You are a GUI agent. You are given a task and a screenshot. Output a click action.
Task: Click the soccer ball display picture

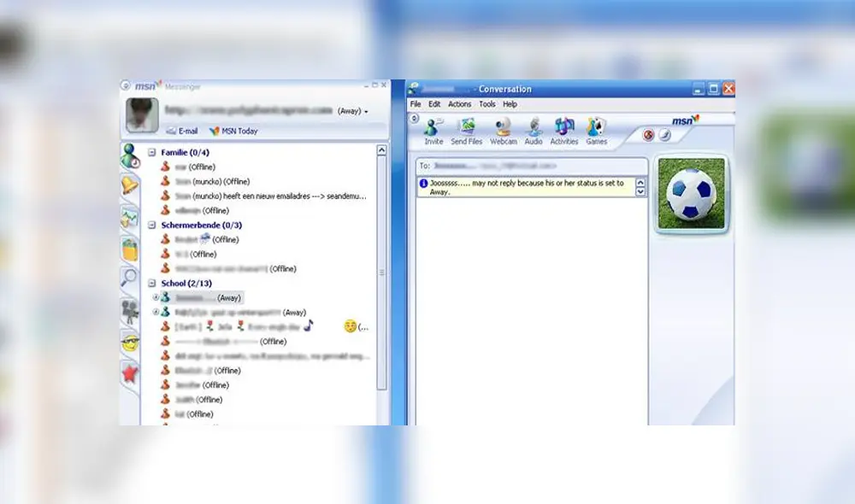pyautogui.click(x=693, y=194)
